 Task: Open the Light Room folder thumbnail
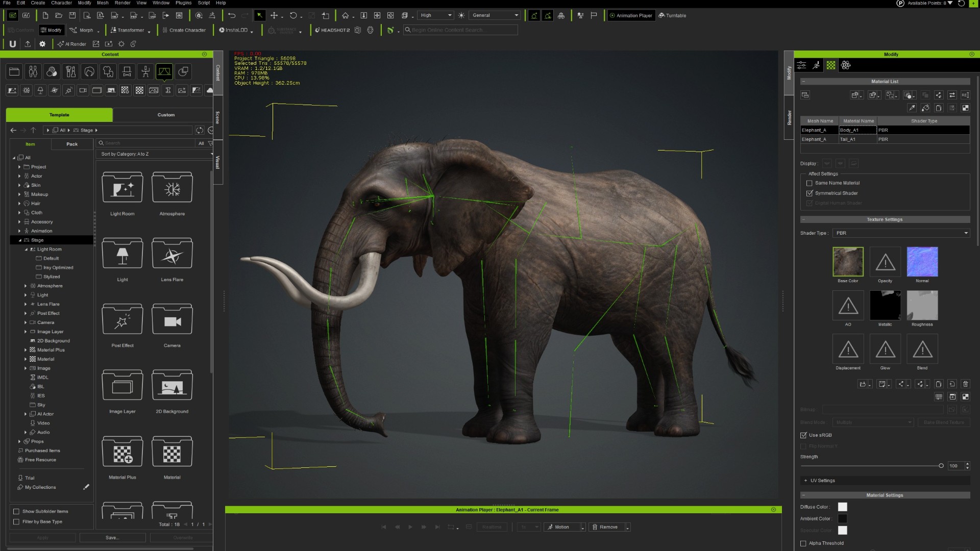coord(122,188)
